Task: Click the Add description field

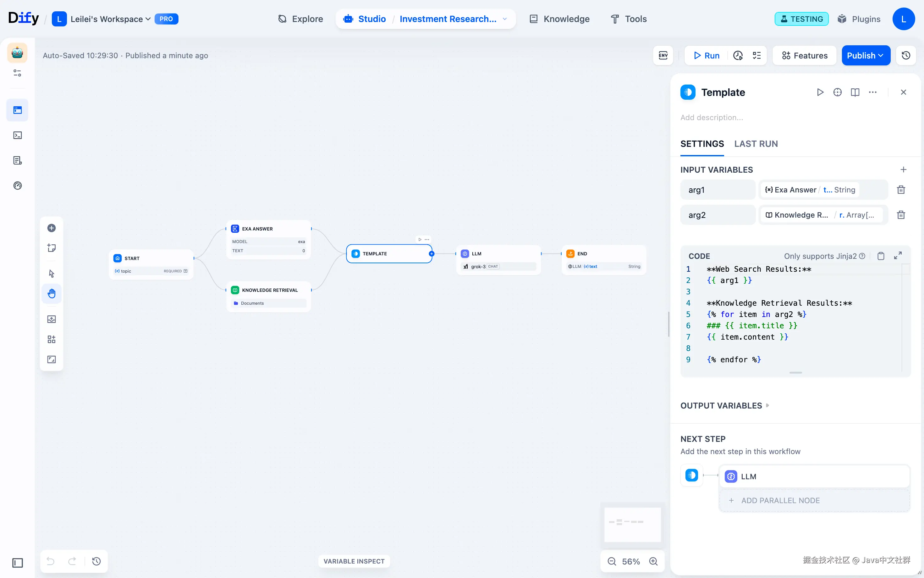Action: [712, 117]
